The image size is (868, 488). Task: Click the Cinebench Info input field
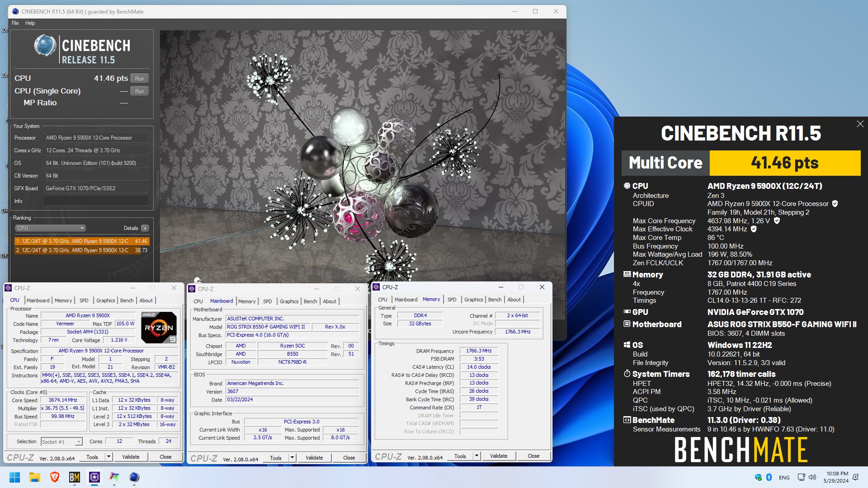[x=96, y=201]
